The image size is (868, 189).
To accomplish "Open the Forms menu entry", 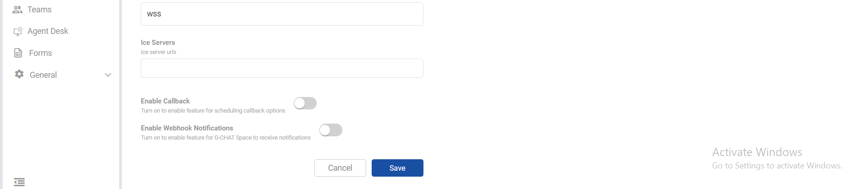I will click(x=40, y=53).
